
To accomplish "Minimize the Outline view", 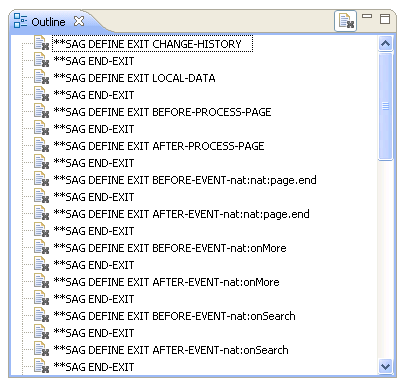I will pos(367,16).
